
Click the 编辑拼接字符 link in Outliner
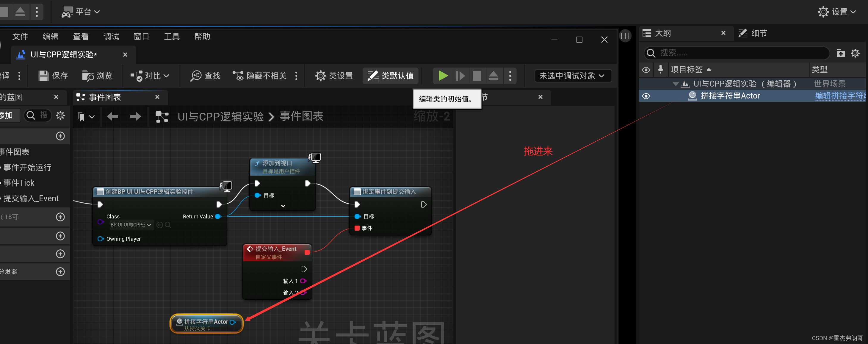point(840,96)
